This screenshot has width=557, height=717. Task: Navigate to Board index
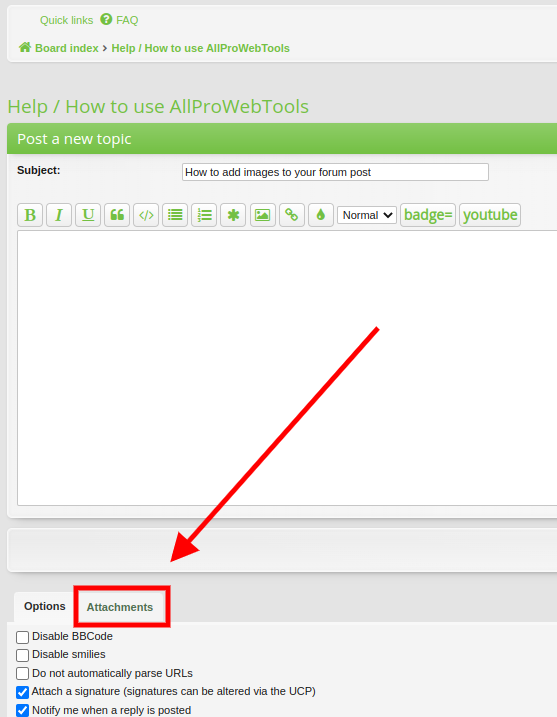pyautogui.click(x=67, y=48)
